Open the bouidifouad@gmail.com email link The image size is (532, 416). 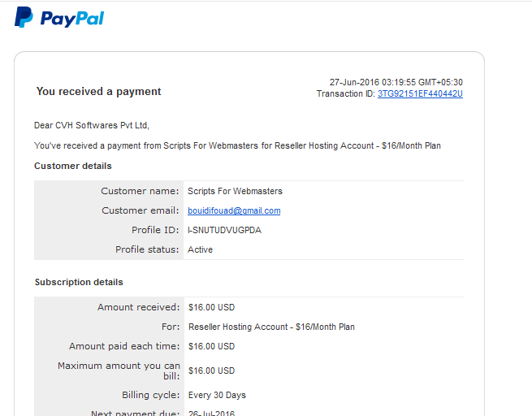(x=234, y=210)
